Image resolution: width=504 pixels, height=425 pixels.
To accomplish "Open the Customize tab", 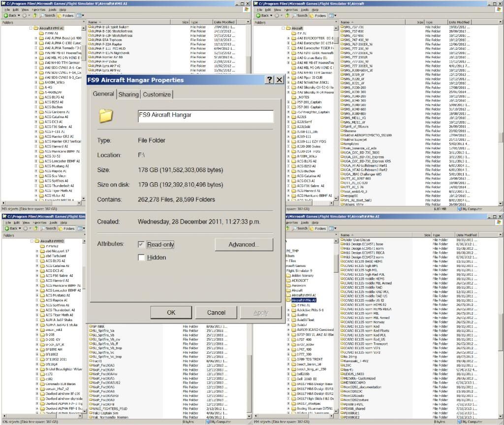I will point(157,95).
